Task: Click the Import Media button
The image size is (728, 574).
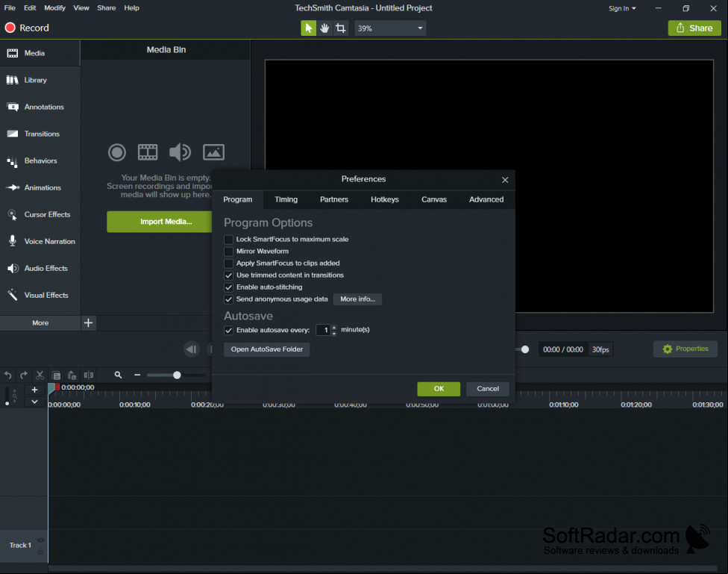Action: pos(160,222)
